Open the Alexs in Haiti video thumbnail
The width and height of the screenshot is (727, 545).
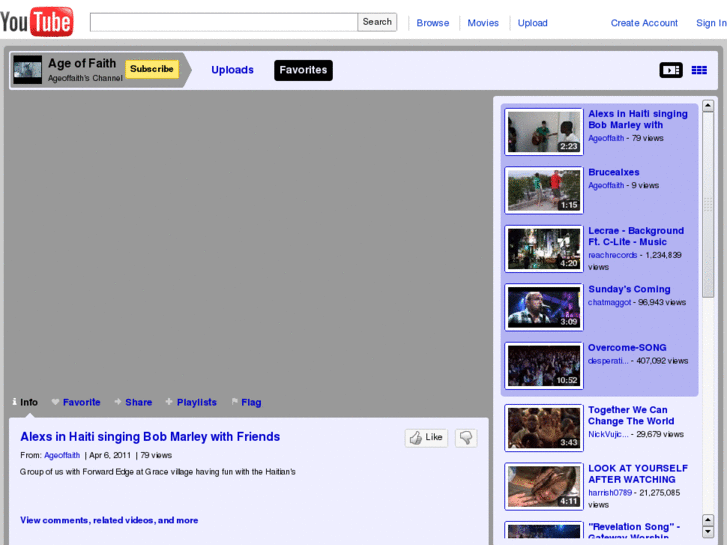[x=544, y=132]
